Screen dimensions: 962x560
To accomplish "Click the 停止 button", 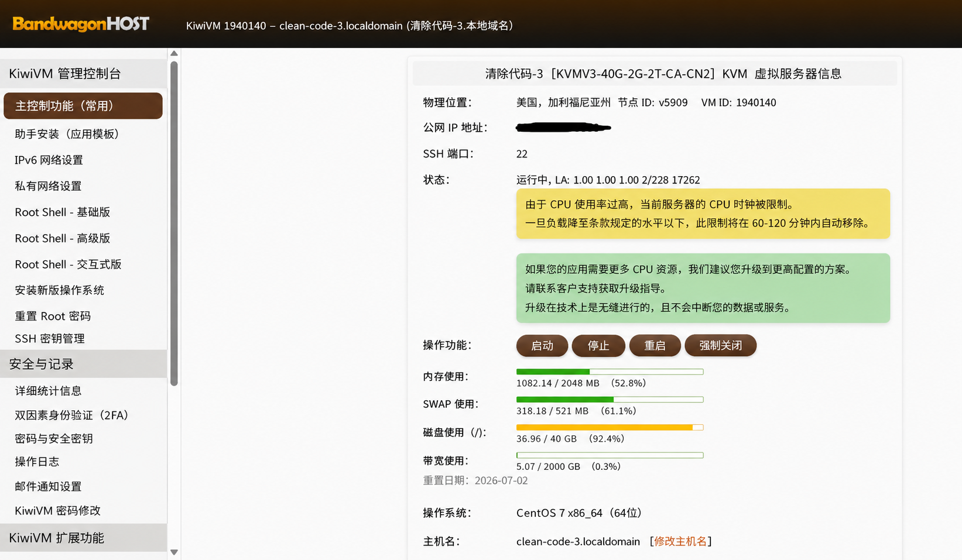I will coord(598,345).
